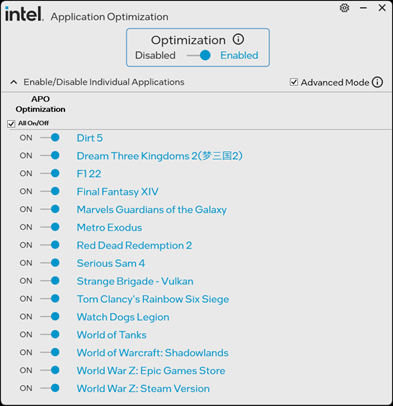
Task: Select World War Z: Epic Games Store link
Action: tap(151, 371)
